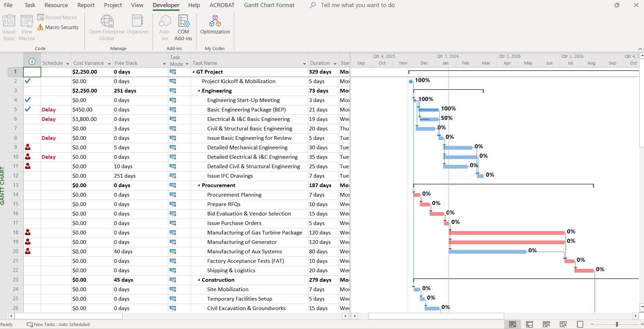Screen dimensions: 644x329
Task: Click the overallocated resource indicator on Detailed Mechanical Engineering
Action: click(x=28, y=147)
